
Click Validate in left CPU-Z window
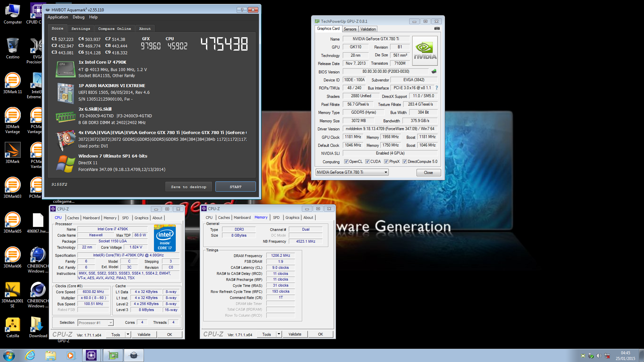(x=144, y=335)
